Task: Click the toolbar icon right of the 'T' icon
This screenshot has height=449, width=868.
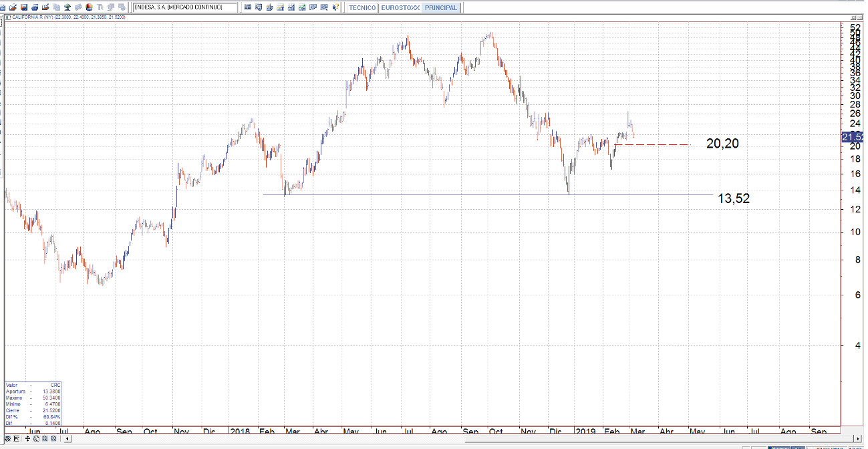Action: pyautogui.click(x=110, y=7)
